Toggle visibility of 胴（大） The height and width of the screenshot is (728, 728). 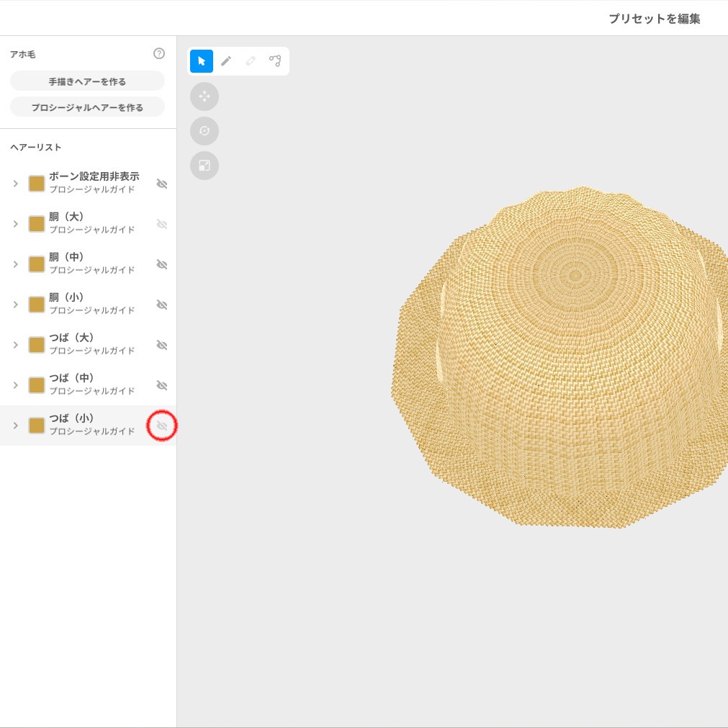[x=161, y=224]
